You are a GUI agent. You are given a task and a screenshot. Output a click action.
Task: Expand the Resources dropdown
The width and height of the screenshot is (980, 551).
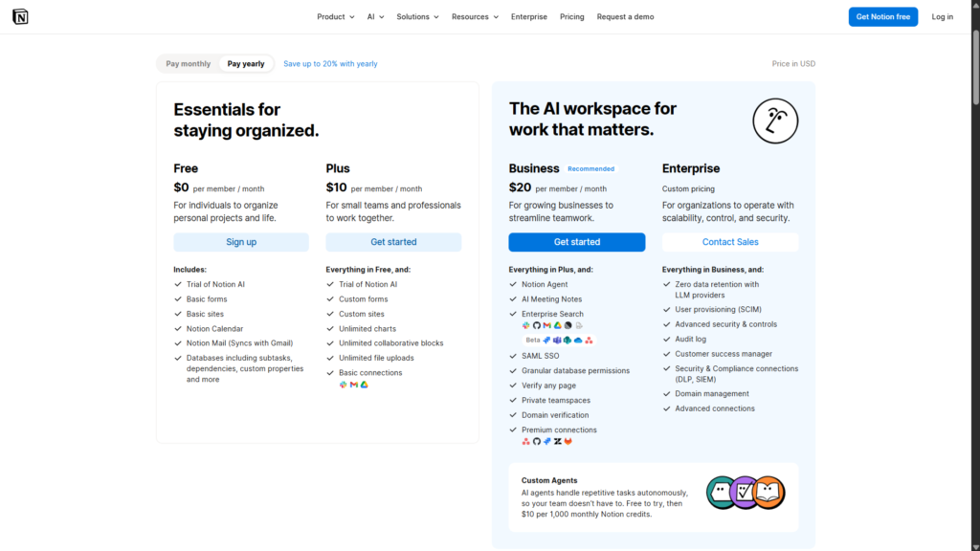click(475, 17)
